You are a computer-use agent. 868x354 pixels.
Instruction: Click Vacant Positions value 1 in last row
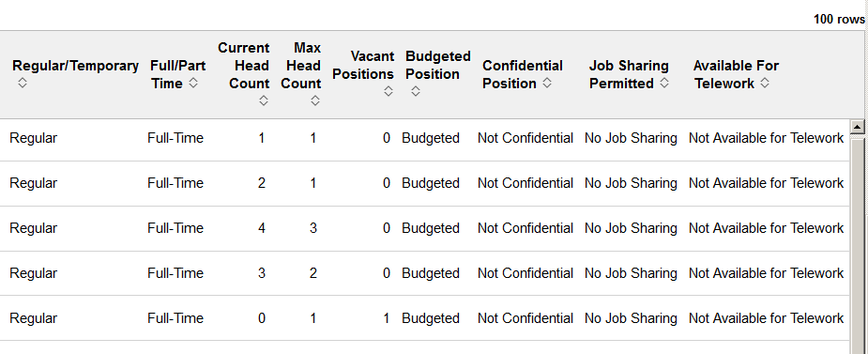(387, 318)
